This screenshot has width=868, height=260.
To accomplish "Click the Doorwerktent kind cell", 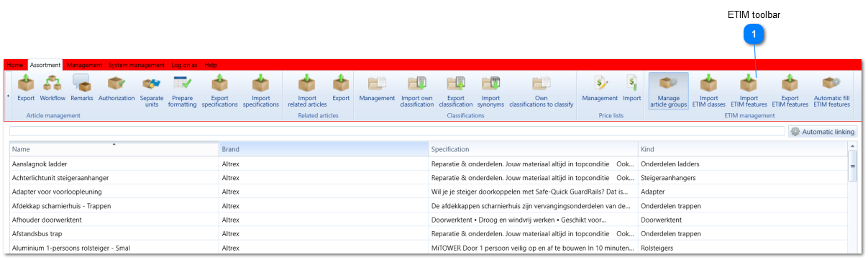I will click(742, 220).
